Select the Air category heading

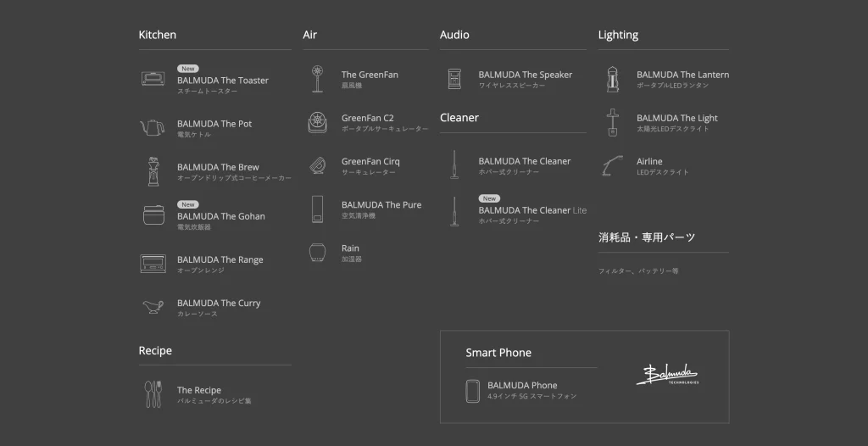309,35
